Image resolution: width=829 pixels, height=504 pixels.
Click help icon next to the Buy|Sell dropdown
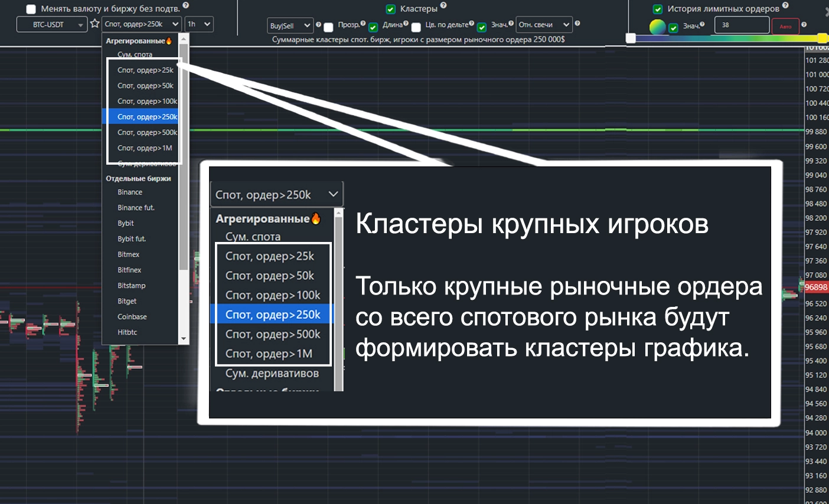(318, 25)
